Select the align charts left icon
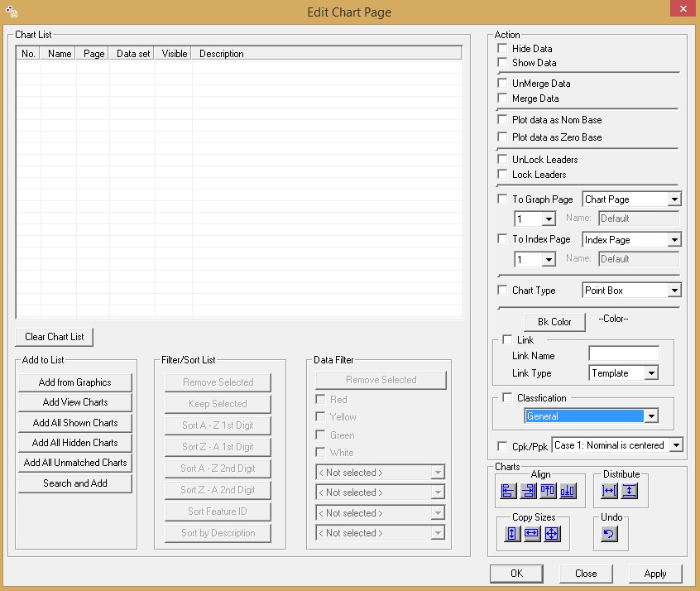 pos(507,491)
